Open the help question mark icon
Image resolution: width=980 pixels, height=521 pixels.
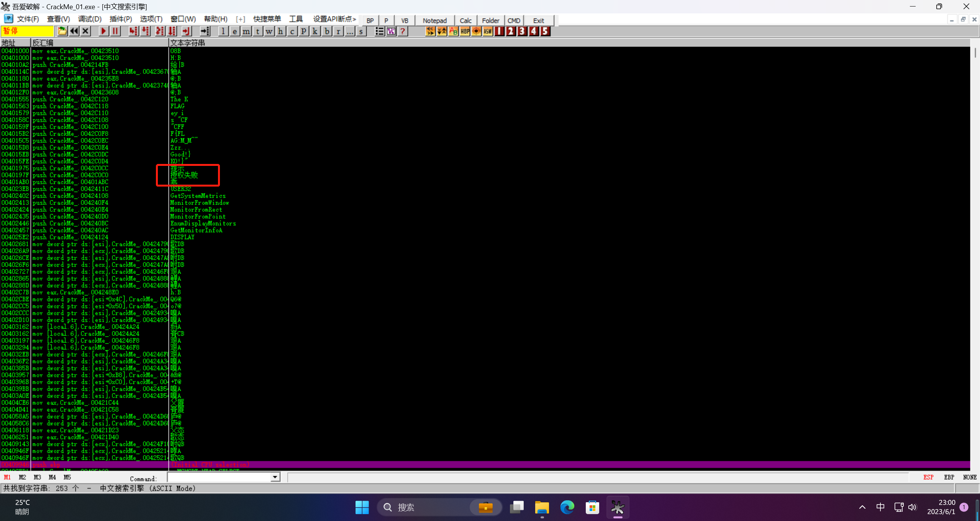403,31
